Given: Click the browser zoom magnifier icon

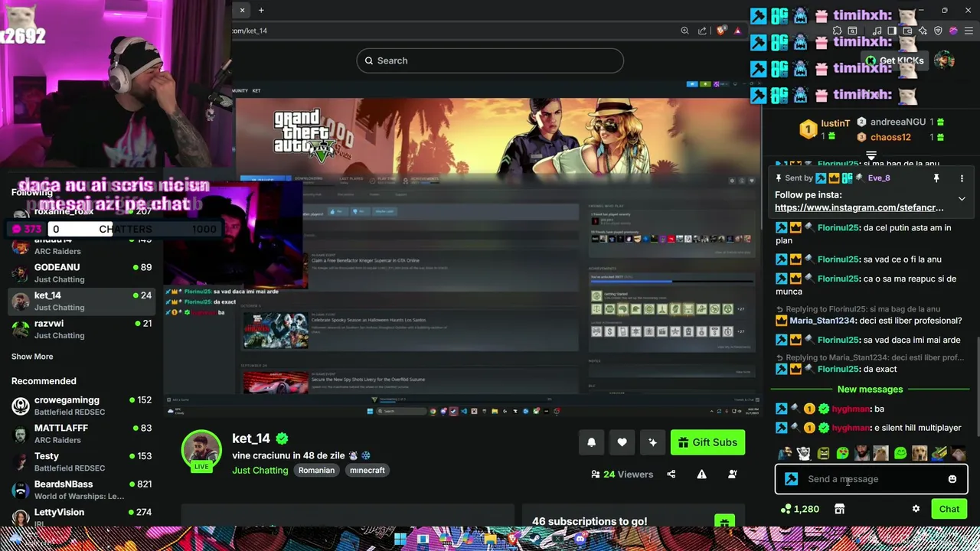Looking at the screenshot, I should pyautogui.click(x=684, y=31).
